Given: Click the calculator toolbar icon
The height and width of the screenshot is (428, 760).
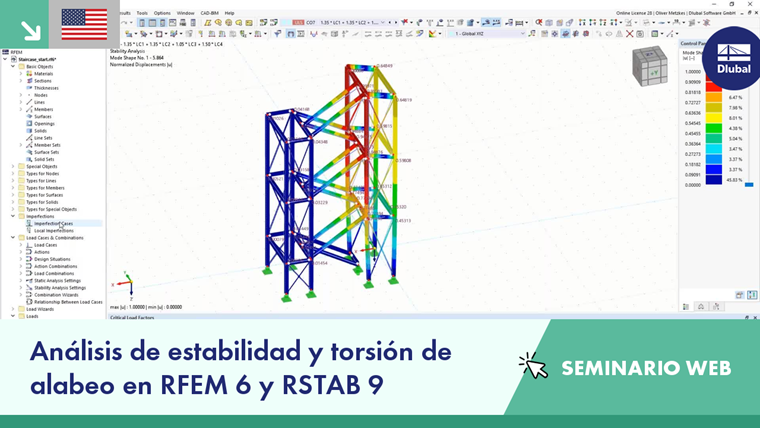Looking at the screenshot, I should [x=193, y=22].
